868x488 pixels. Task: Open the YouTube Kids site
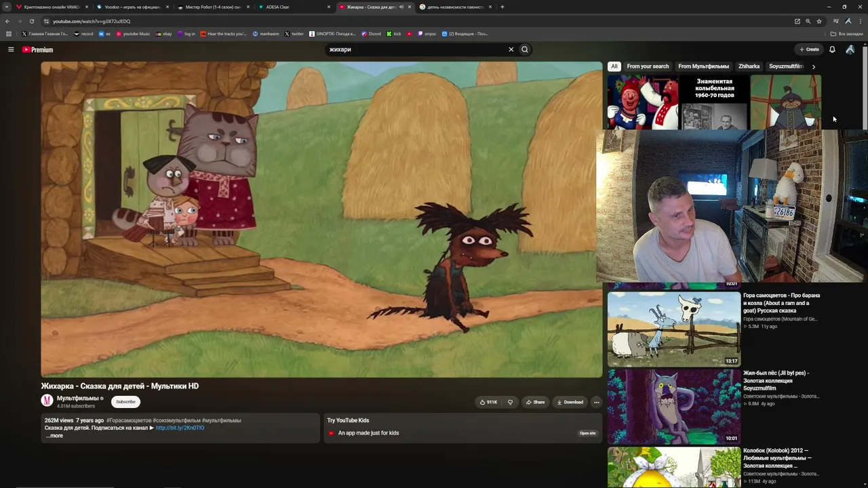pyautogui.click(x=587, y=433)
